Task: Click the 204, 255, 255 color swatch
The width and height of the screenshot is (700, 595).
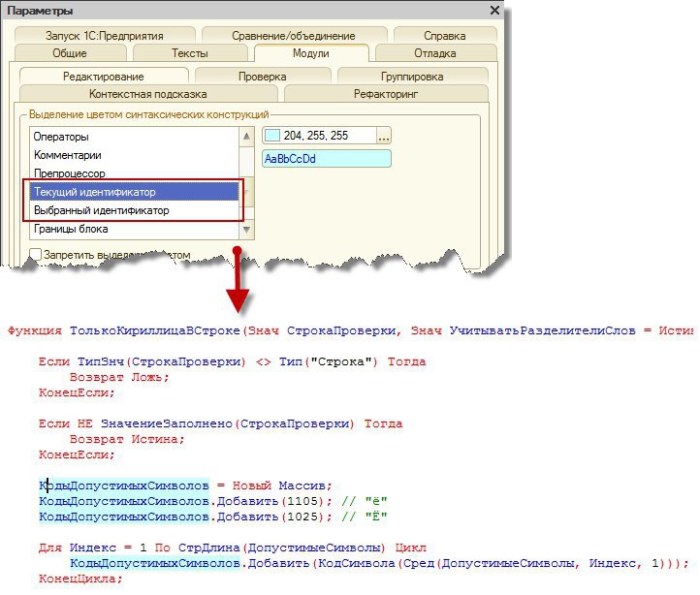Action: pos(272,136)
